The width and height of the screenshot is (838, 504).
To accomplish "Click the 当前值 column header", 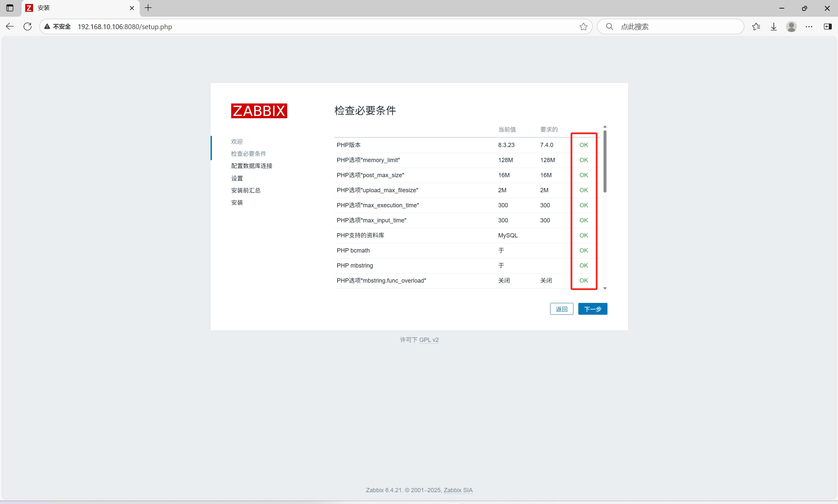I will tap(507, 129).
